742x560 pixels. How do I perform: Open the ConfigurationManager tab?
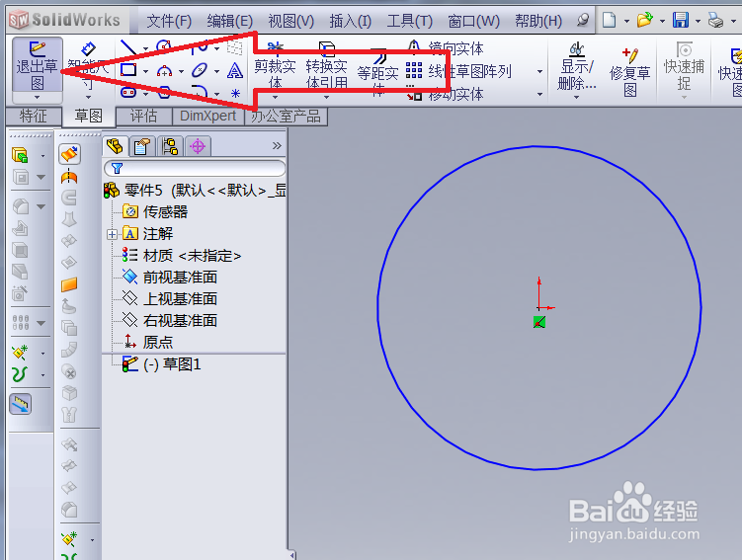click(x=170, y=146)
